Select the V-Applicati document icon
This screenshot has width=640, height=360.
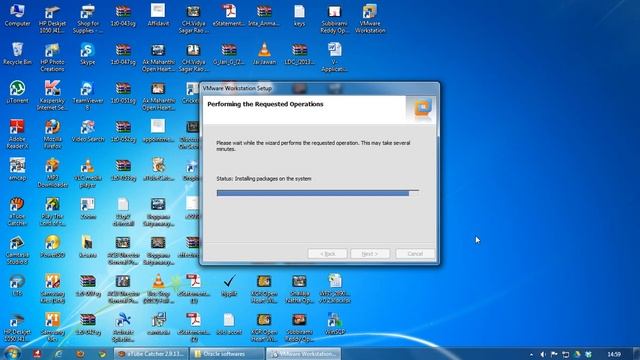coord(334,57)
